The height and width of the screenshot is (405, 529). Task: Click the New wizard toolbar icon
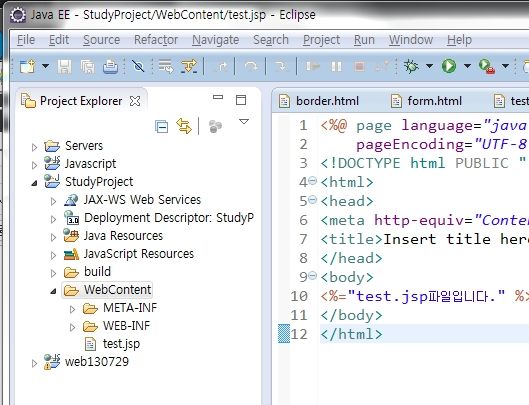[x=28, y=66]
